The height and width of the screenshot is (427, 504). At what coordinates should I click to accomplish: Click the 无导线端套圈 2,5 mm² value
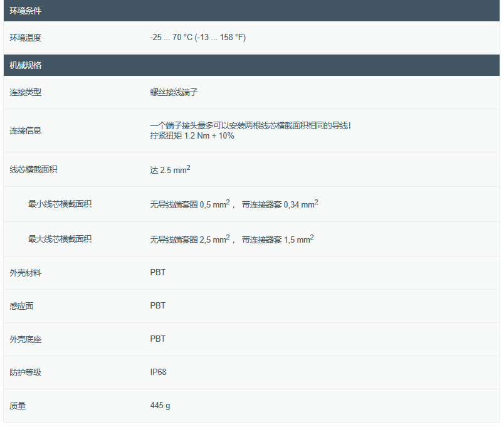(189, 239)
